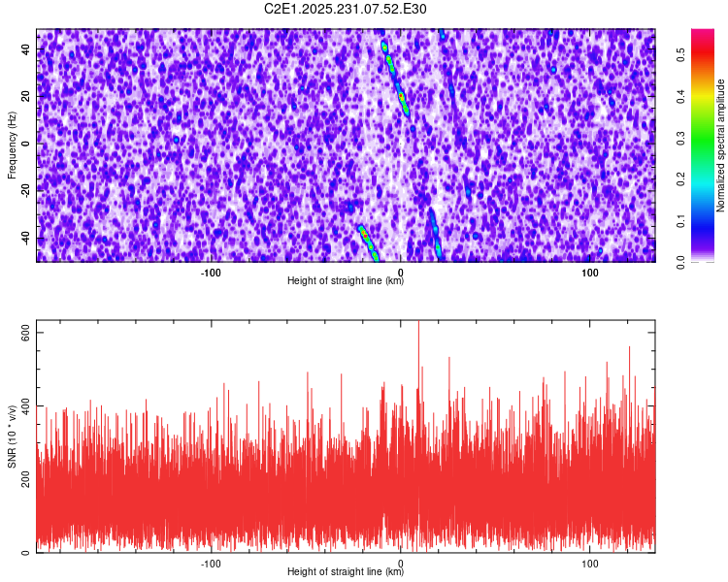Click the 600 tick label on SNR axis

click(x=25, y=333)
